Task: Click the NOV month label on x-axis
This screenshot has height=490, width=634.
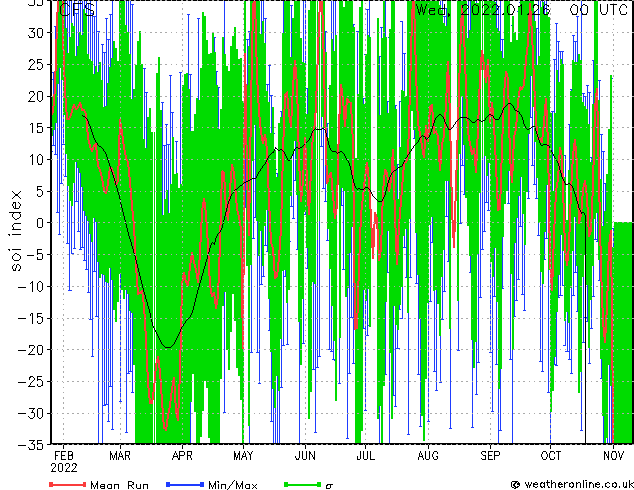Action: [613, 456]
